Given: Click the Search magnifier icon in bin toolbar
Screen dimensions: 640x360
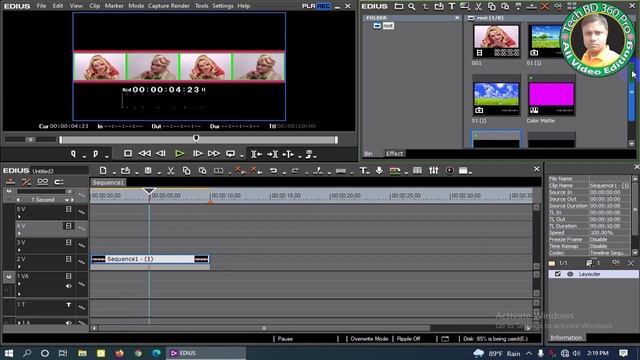Looking at the screenshot, I should coord(411,7).
